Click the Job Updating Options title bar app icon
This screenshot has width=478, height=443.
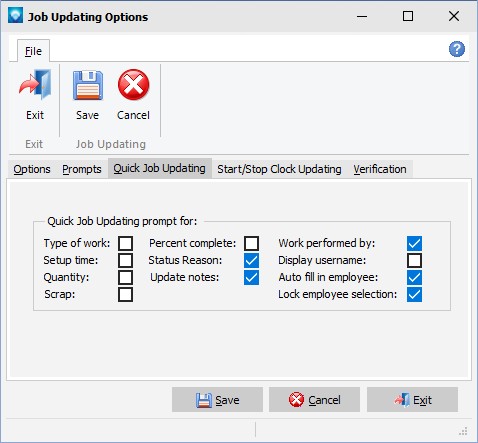(15, 15)
